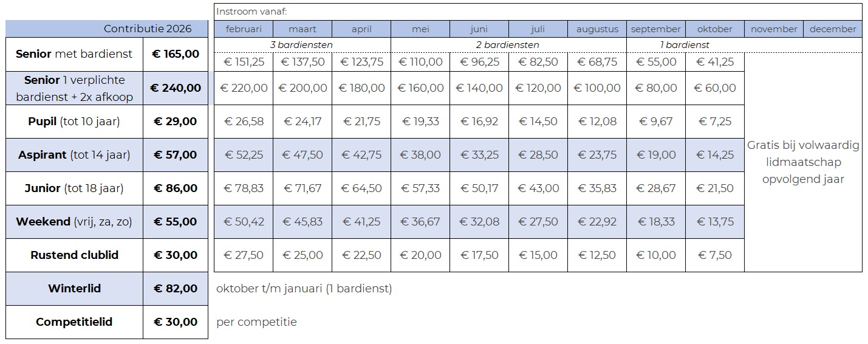868x344 pixels.
Task: Select the € 82,00 Winterlid price cell
Action: (x=176, y=289)
